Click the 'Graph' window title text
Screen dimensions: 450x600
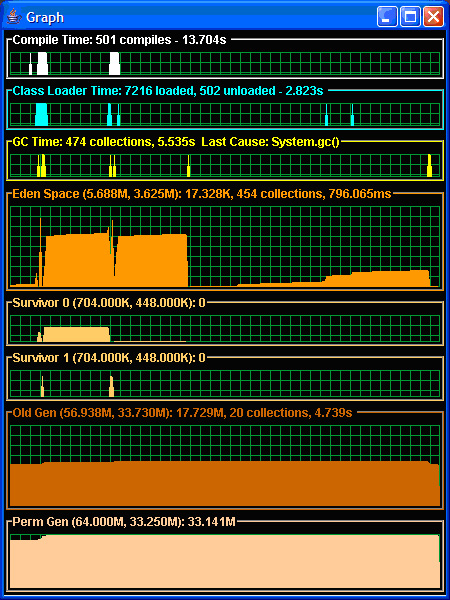click(45, 18)
